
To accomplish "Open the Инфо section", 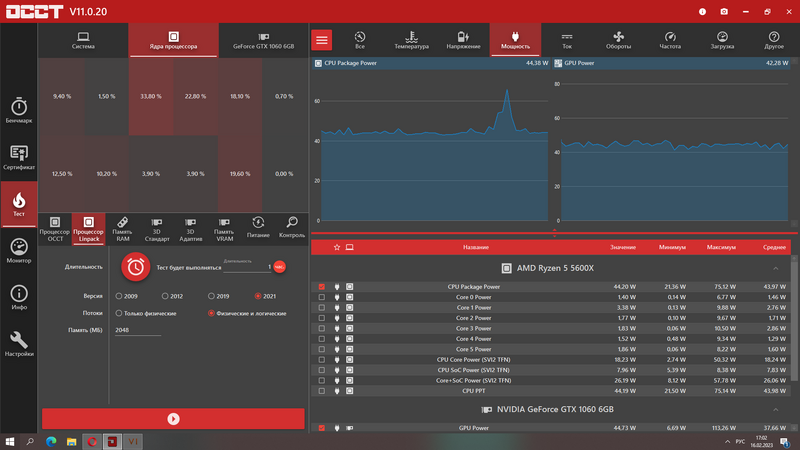I will [19, 297].
